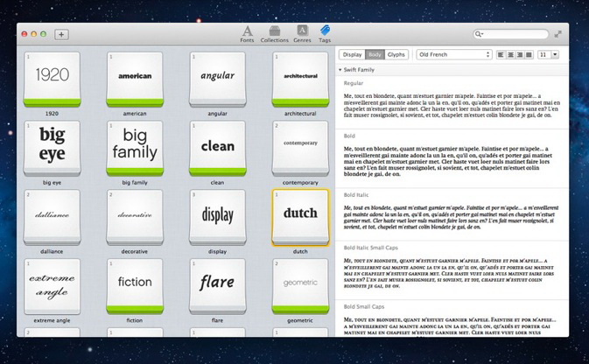Click the 'dalliance' caption under tile

point(52,252)
